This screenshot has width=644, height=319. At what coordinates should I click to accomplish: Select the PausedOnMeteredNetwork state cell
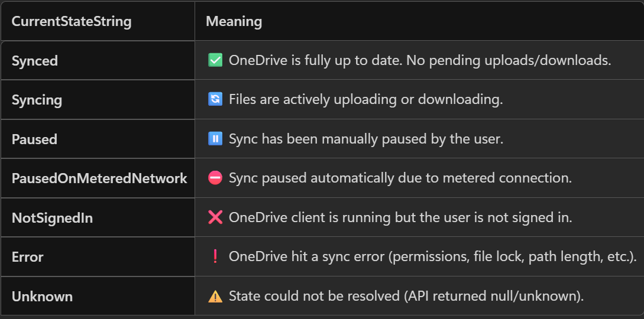coord(99,178)
